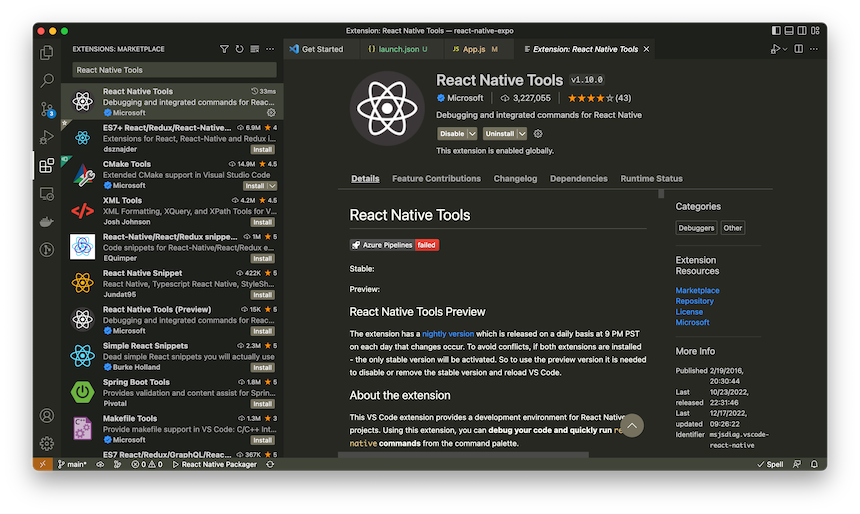Install Simple React Snippets extension
The image size is (860, 514).
263,368
